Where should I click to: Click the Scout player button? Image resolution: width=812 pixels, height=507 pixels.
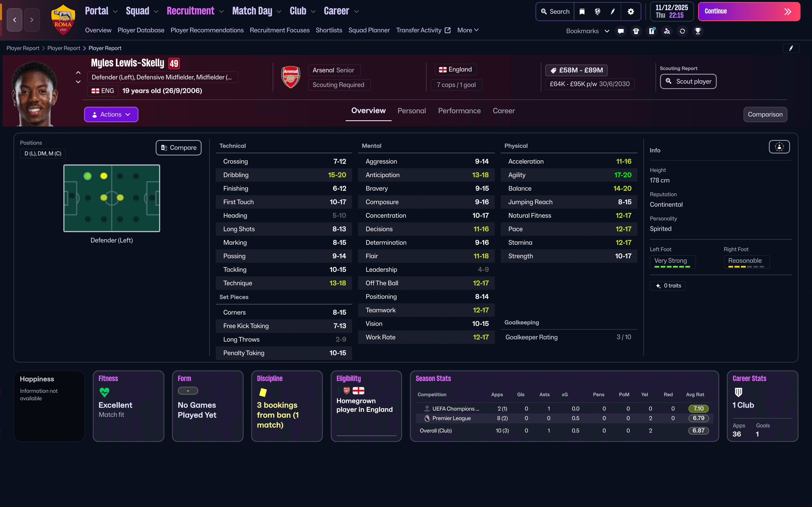688,81
